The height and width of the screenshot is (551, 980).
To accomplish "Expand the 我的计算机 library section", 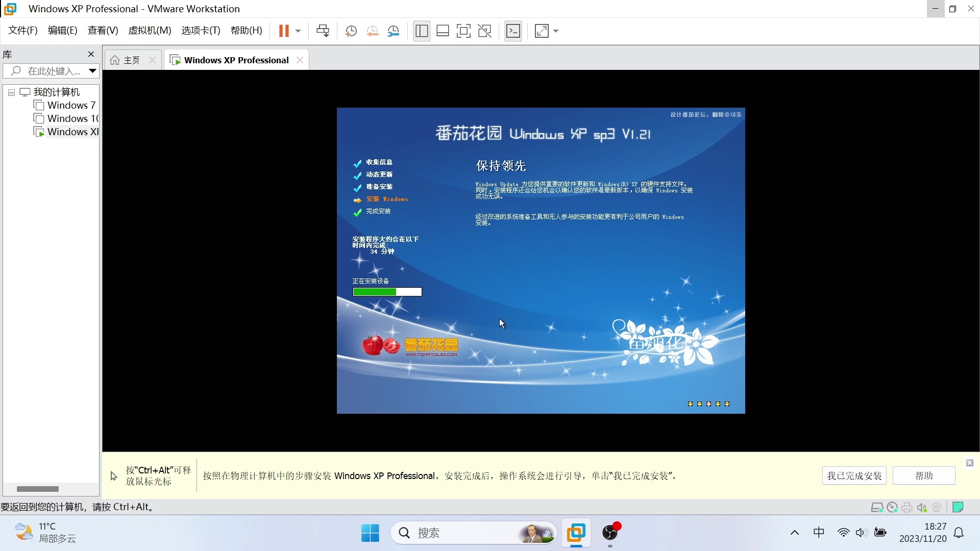I will click(x=11, y=92).
